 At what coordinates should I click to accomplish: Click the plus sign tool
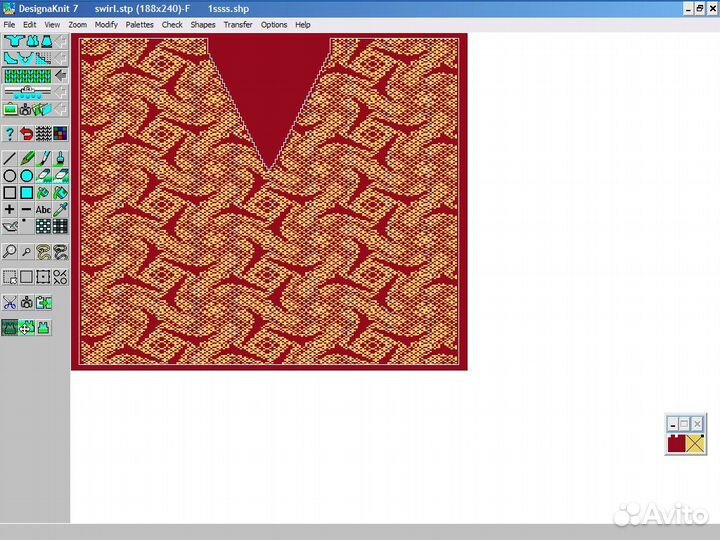(10, 210)
